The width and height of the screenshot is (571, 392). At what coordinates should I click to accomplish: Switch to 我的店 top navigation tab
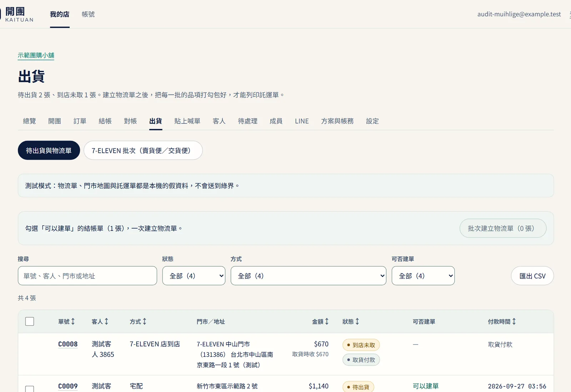click(60, 14)
